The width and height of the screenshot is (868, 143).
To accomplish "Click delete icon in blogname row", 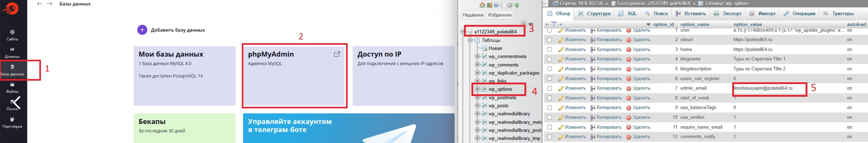I will pyautogui.click(x=629, y=59).
